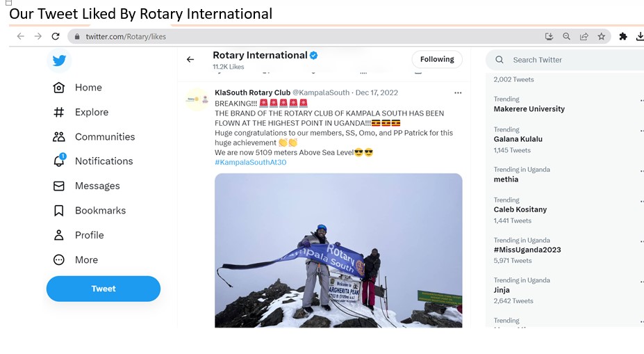Bookmark this page with star icon
The width and height of the screenshot is (644, 354).
[602, 37]
